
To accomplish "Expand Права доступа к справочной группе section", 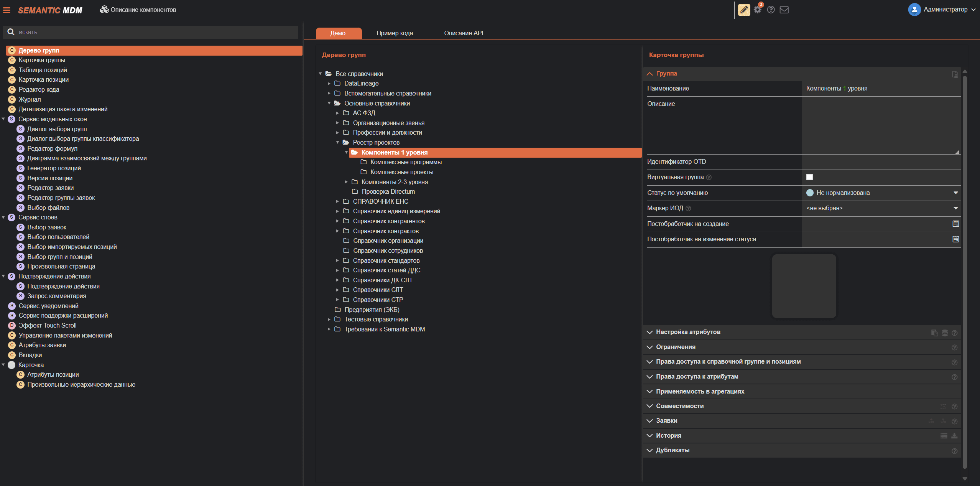I will click(649, 362).
